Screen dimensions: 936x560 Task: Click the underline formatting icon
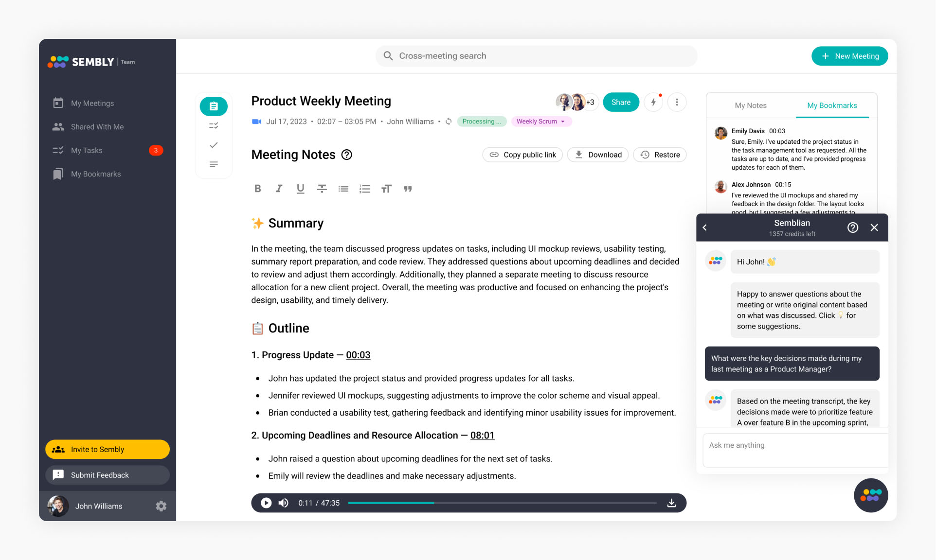300,188
